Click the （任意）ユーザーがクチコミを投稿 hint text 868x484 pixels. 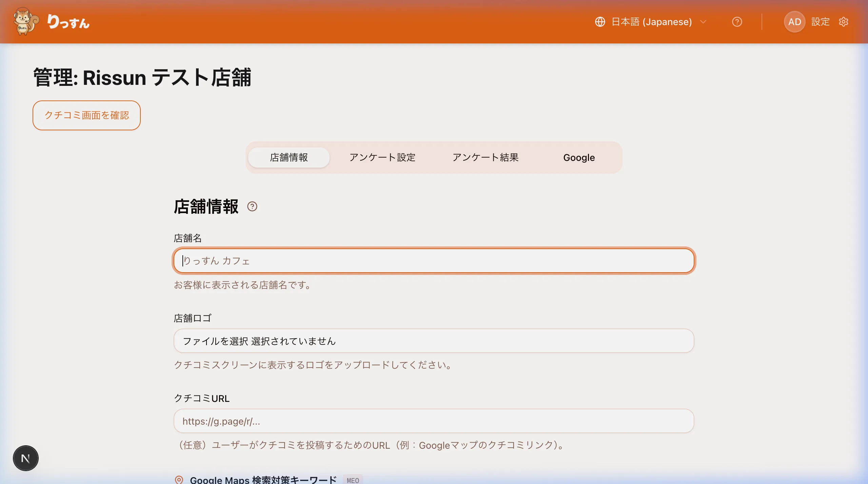pyautogui.click(x=370, y=445)
